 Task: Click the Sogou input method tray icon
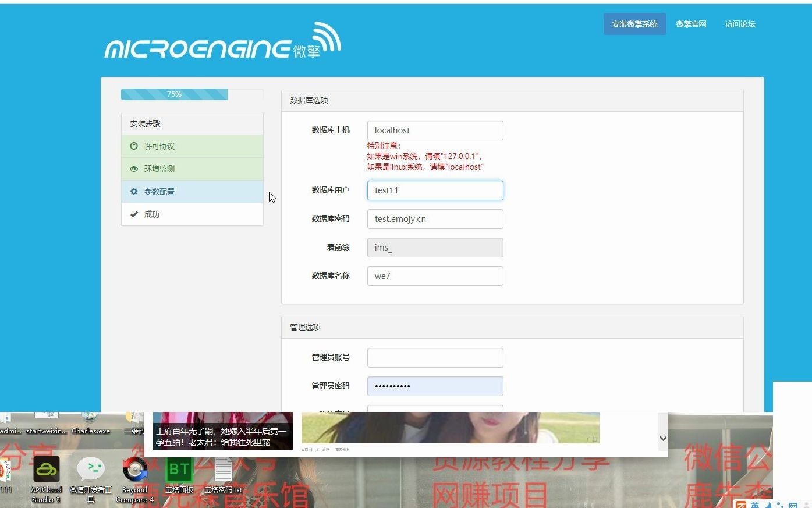point(740,505)
